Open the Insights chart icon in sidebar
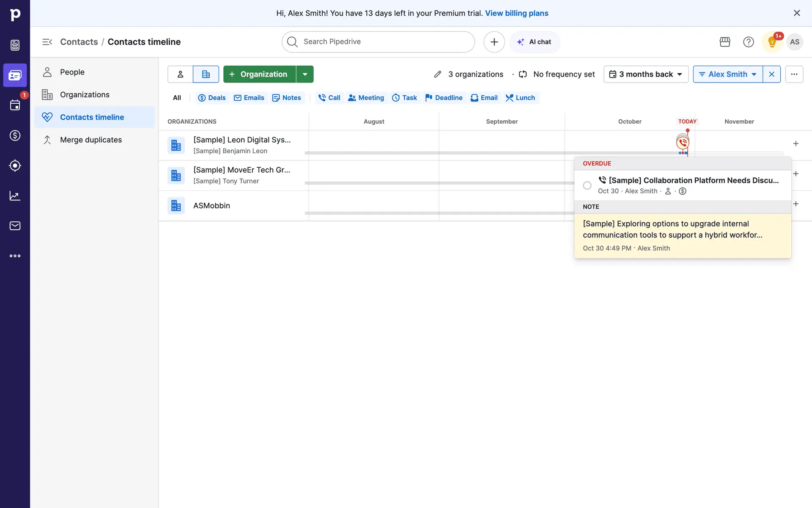The height and width of the screenshot is (508, 812). 15,196
